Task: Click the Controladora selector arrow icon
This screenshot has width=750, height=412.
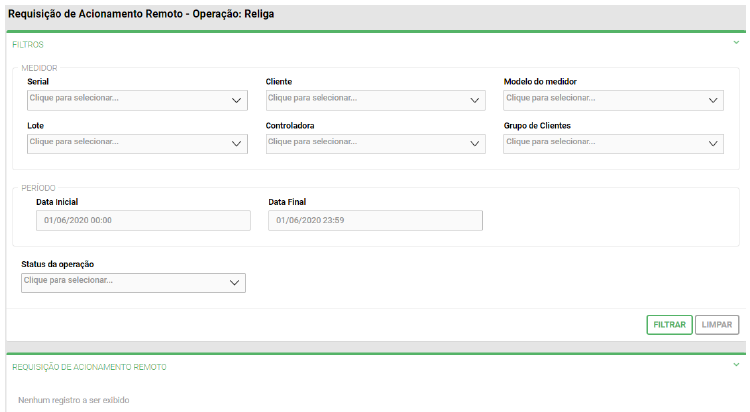Action: (x=475, y=144)
